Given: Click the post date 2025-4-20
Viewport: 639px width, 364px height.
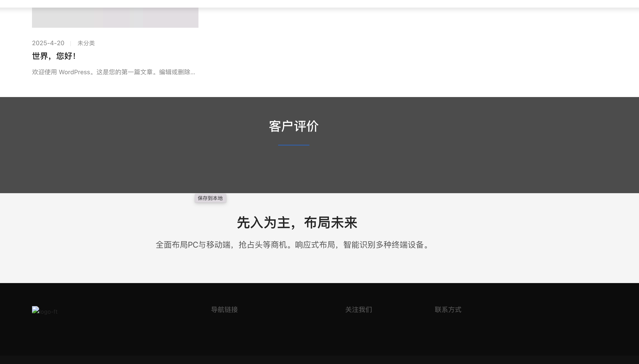Looking at the screenshot, I should coord(48,43).
